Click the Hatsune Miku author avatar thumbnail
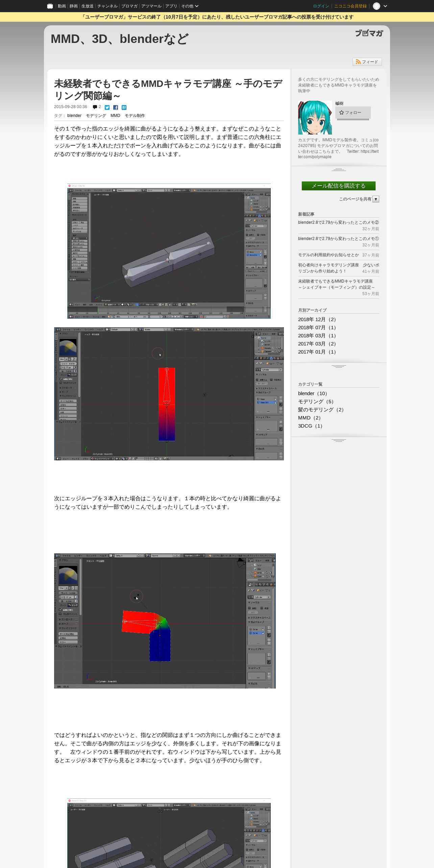Image resolution: width=434 pixels, height=868 pixels. (x=315, y=118)
